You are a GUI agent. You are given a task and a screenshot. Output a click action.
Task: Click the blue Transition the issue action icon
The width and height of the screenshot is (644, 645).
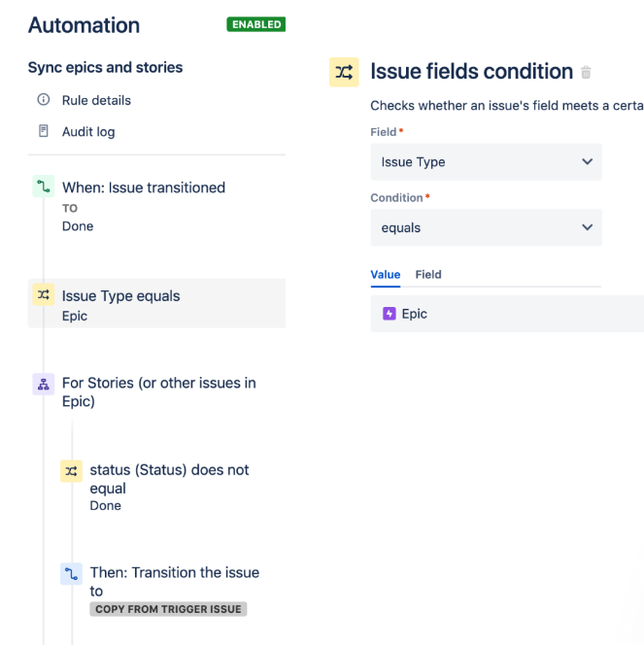(71, 573)
